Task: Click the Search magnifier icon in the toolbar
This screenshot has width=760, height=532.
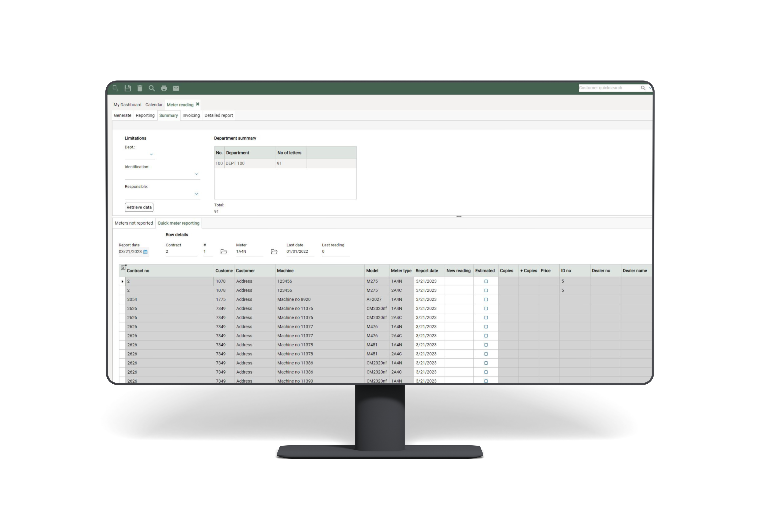Action: [x=152, y=88]
